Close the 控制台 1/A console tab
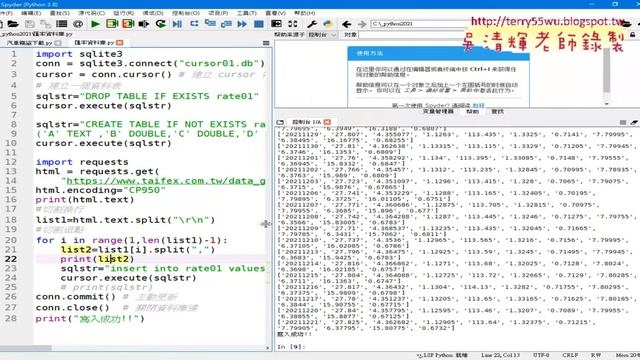 (327, 122)
